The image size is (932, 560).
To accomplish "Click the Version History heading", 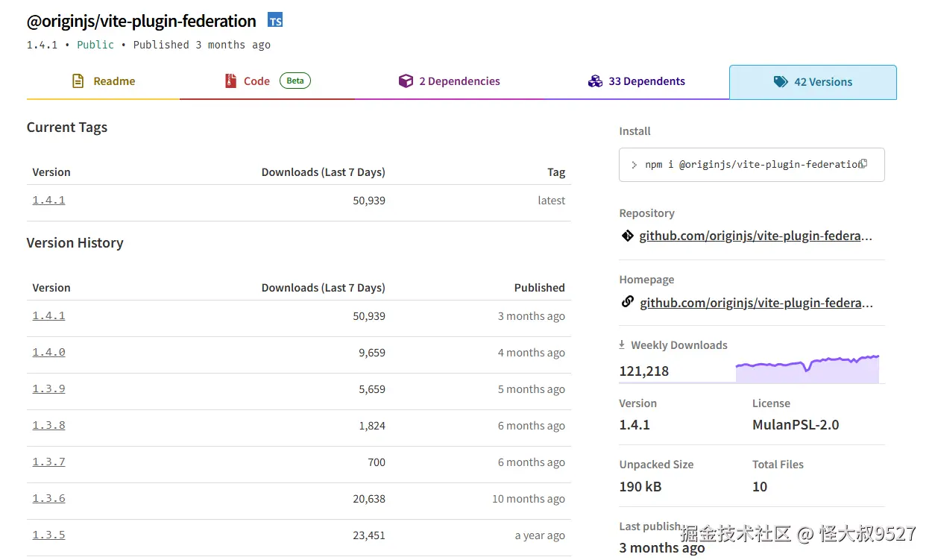I will point(75,243).
